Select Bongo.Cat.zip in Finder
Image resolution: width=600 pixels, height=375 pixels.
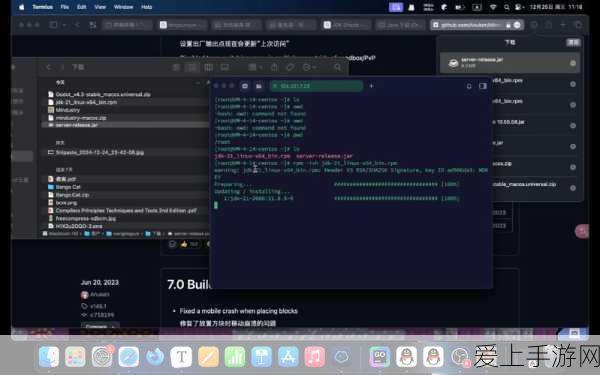(72, 195)
